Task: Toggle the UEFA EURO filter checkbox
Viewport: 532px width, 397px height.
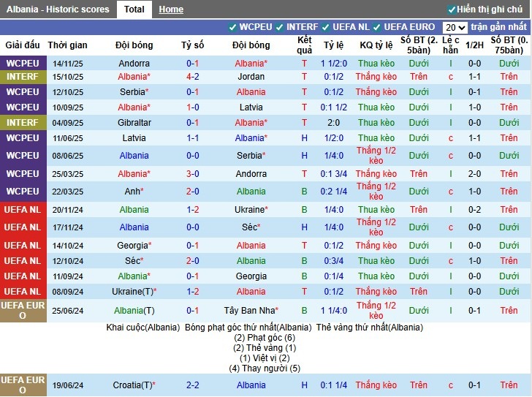Action: [x=378, y=27]
